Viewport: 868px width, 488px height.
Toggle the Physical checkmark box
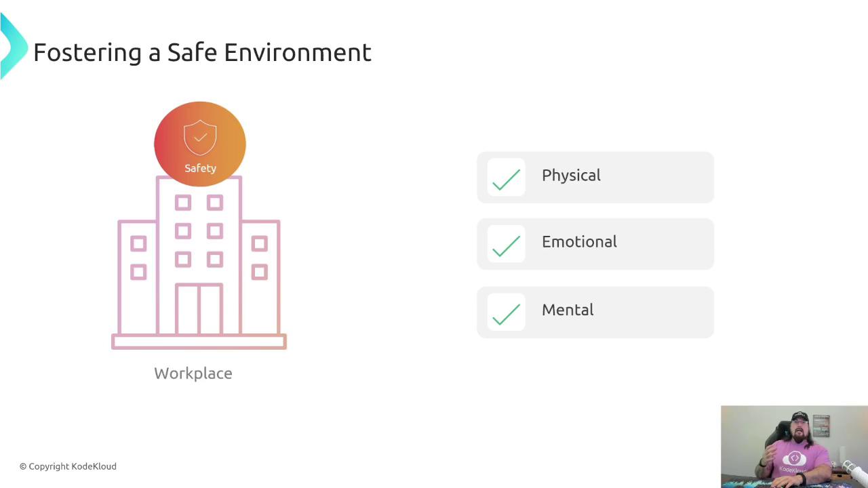(x=506, y=178)
